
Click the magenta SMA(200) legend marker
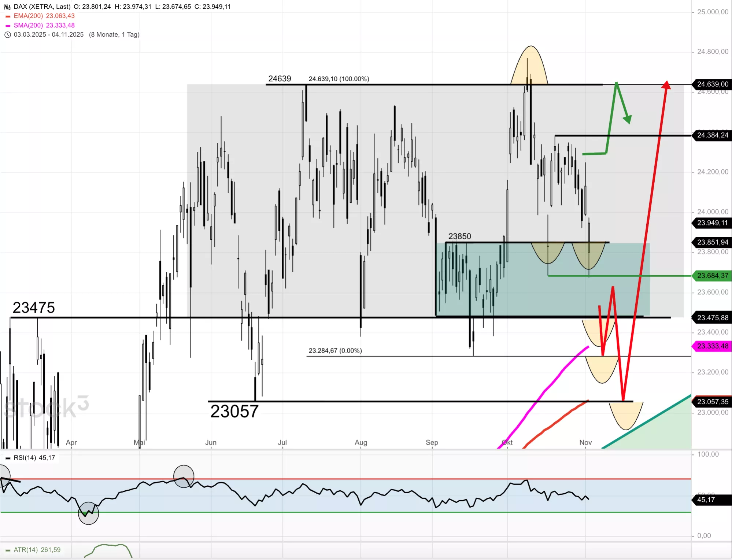[x=8, y=26]
